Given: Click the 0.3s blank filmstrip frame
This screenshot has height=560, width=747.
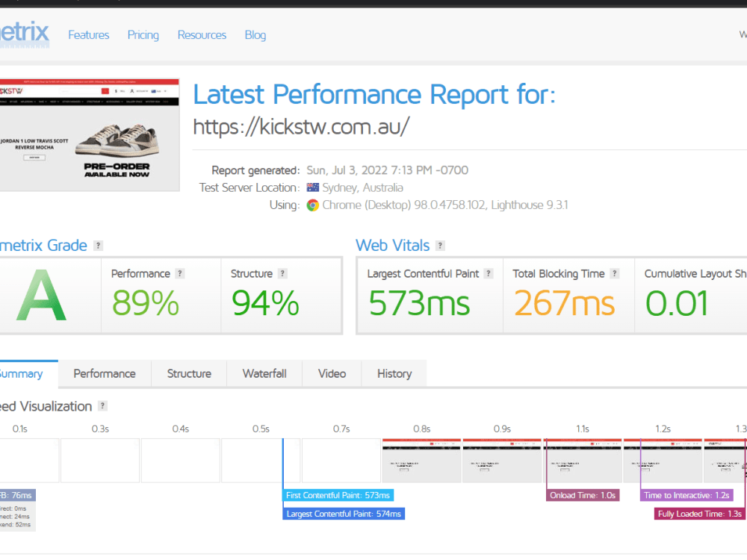Looking at the screenshot, I should [x=100, y=461].
